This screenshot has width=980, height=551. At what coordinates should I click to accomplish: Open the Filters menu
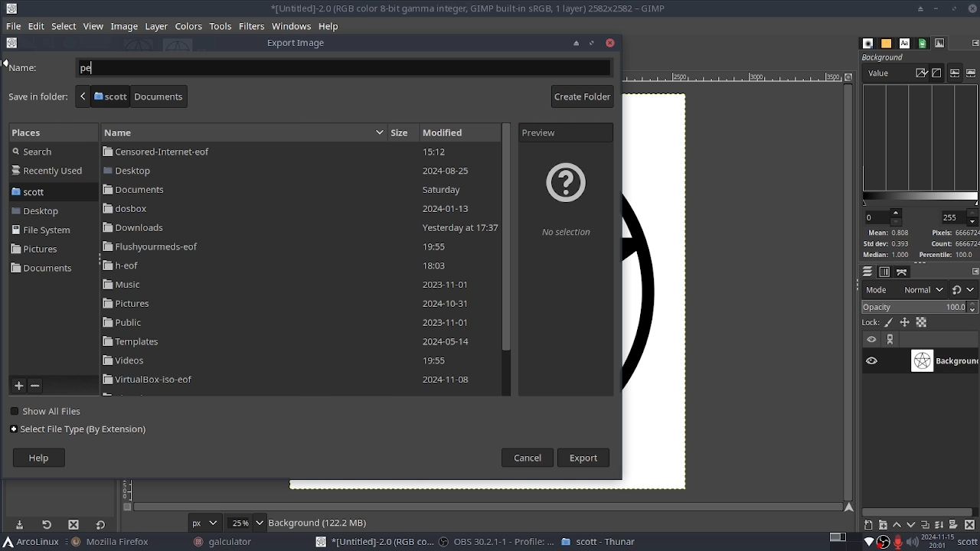(251, 26)
